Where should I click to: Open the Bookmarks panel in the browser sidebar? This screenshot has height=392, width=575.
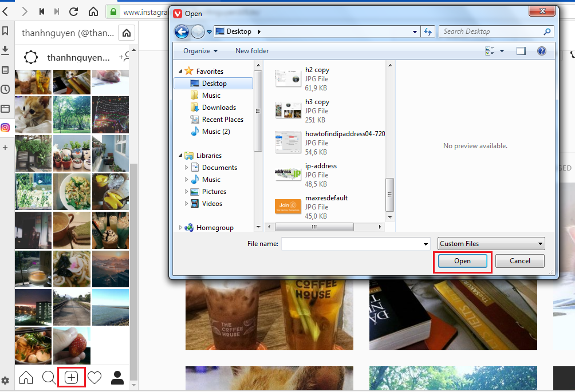pyautogui.click(x=5, y=30)
